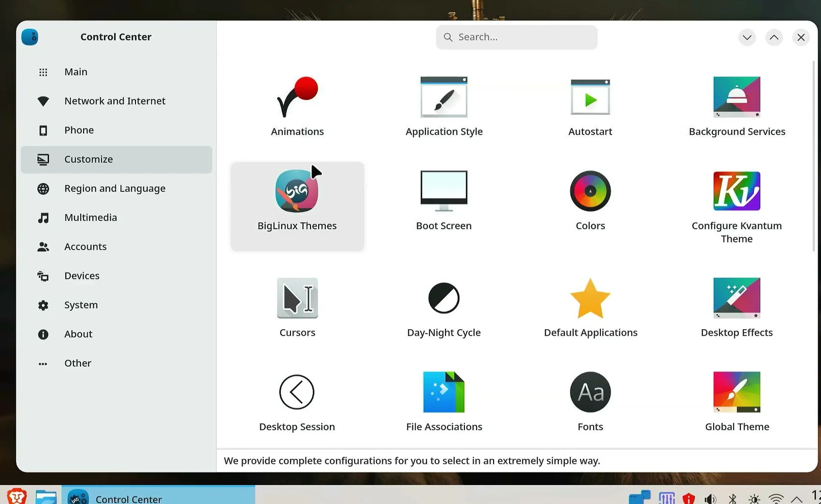821x504 pixels.
Task: Click the Control Center taskbar button
Action: [159, 495]
